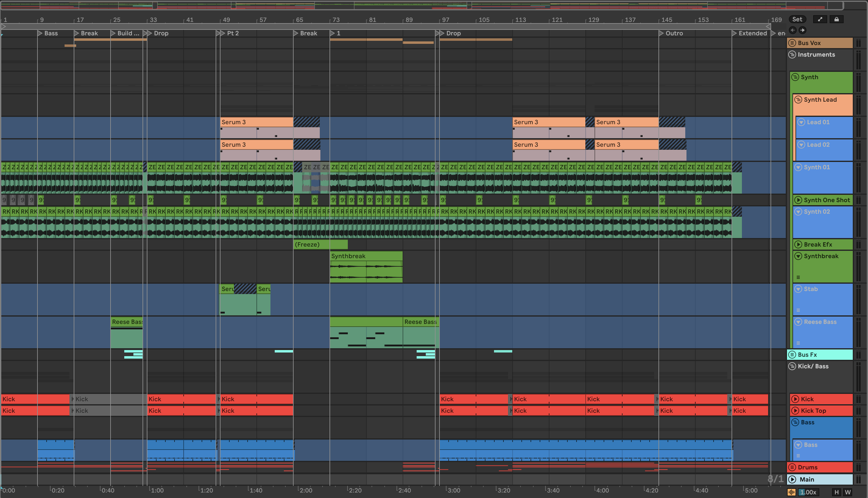Collapse the Synth Lead group
Image resolution: width=868 pixels, height=498 pixels.
pos(798,100)
